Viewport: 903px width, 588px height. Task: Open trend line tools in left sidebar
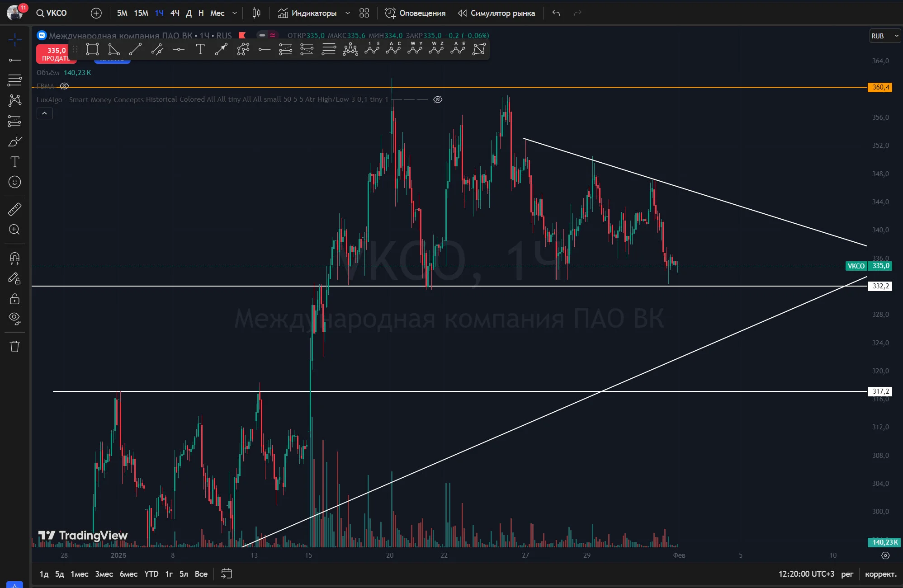15,60
